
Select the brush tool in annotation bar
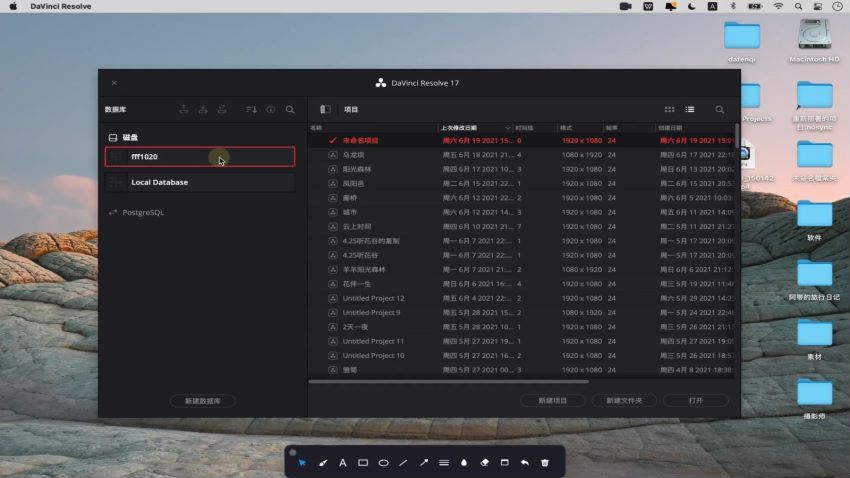point(322,463)
